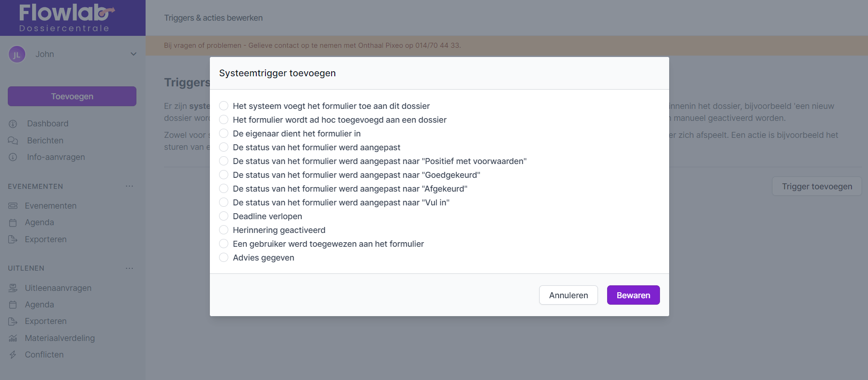Click the Info-aanvragen info icon
This screenshot has height=380, width=868.
click(13, 157)
